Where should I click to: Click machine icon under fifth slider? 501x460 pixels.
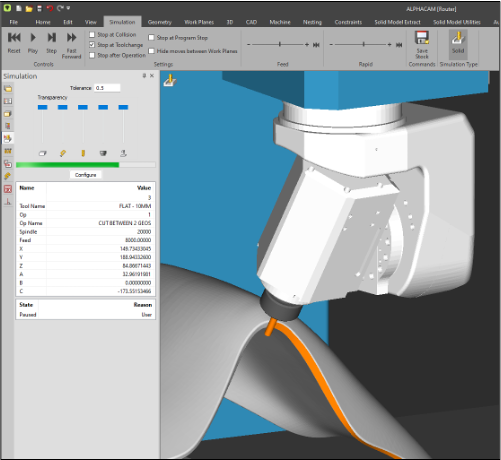point(123,153)
